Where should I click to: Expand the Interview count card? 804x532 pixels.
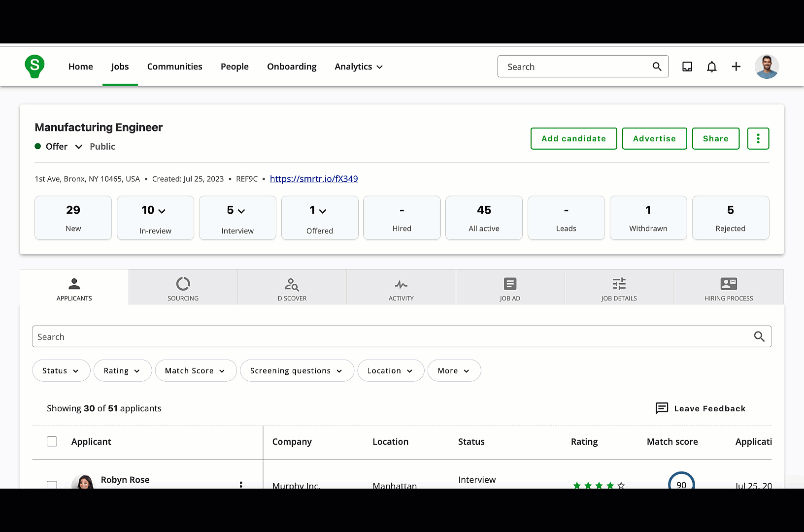(x=237, y=218)
